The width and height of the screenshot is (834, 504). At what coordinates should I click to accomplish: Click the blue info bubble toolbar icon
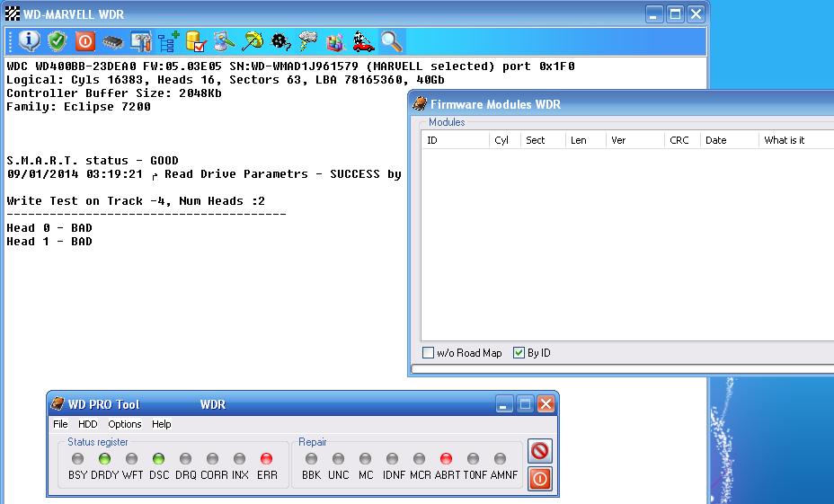(x=30, y=41)
